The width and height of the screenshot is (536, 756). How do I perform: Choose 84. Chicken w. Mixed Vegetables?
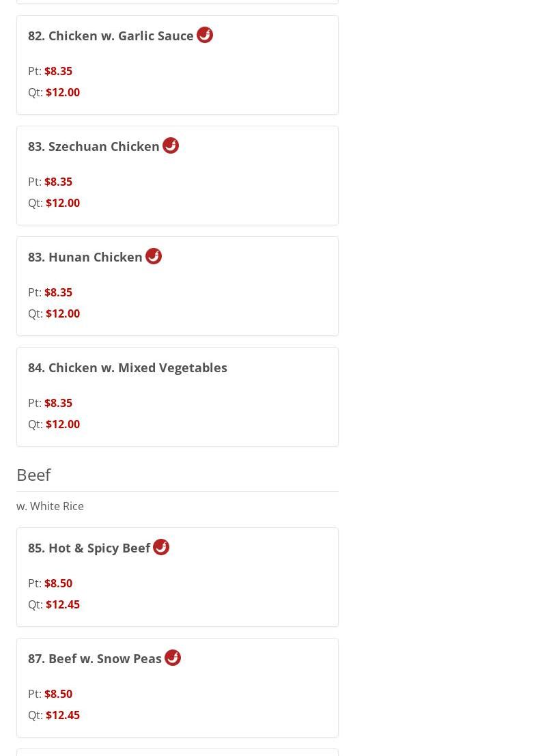[127, 368]
